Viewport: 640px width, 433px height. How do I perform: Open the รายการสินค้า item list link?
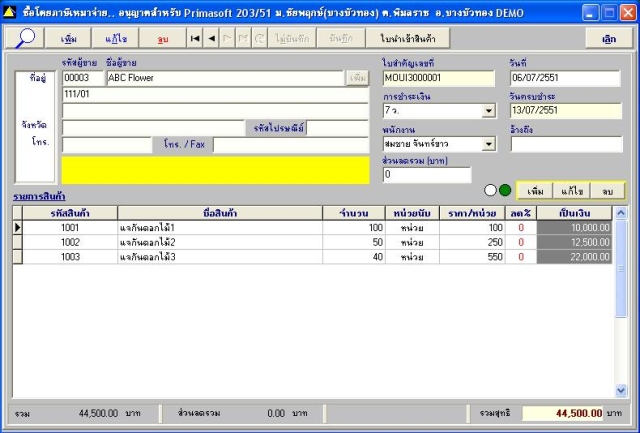tap(40, 196)
